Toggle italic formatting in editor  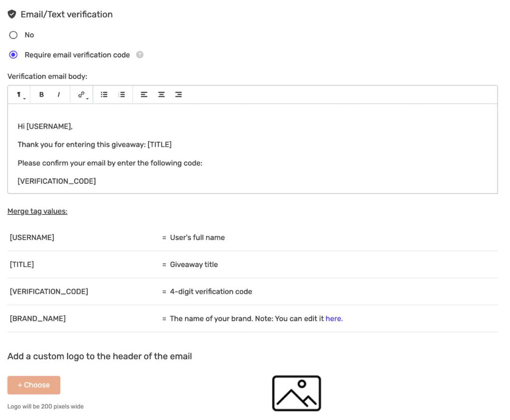[x=59, y=95]
